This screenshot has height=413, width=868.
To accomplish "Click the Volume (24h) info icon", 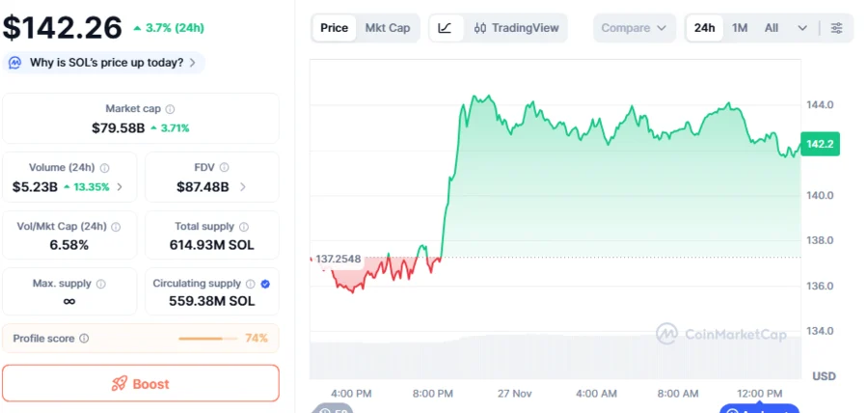I will tap(105, 168).
